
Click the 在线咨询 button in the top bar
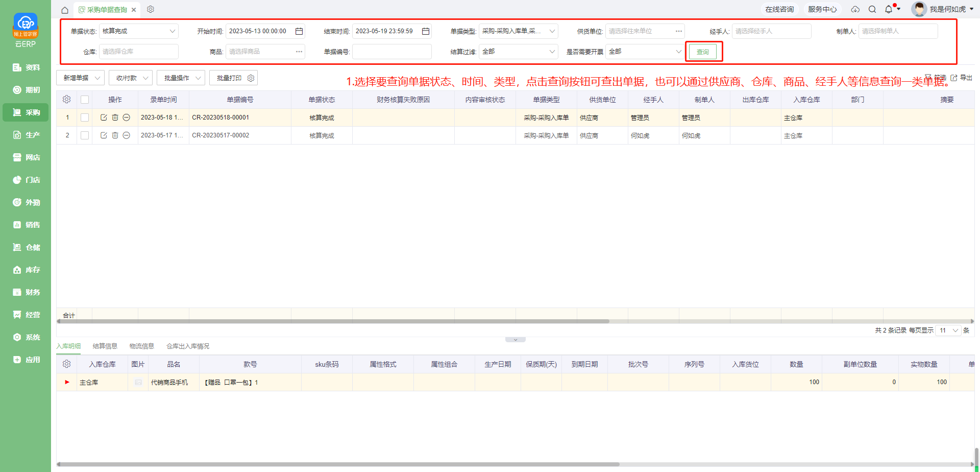click(779, 9)
